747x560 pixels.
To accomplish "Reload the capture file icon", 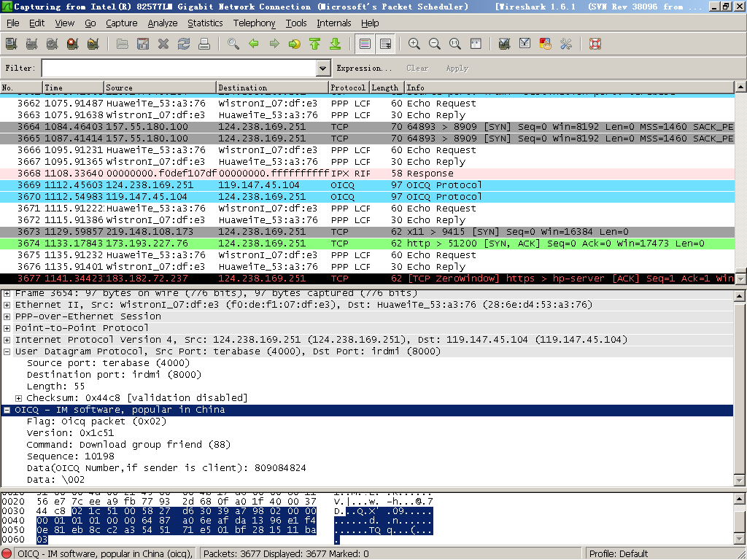I will click(x=184, y=44).
